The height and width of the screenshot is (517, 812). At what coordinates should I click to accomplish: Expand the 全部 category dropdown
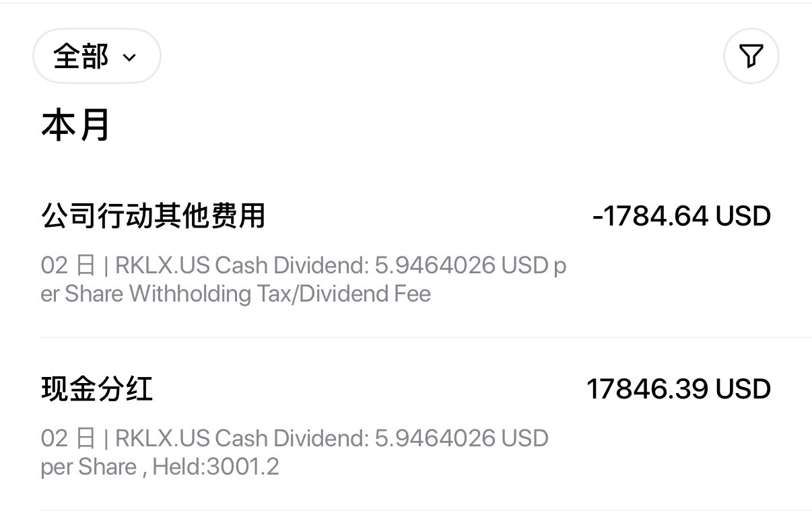[x=96, y=57]
